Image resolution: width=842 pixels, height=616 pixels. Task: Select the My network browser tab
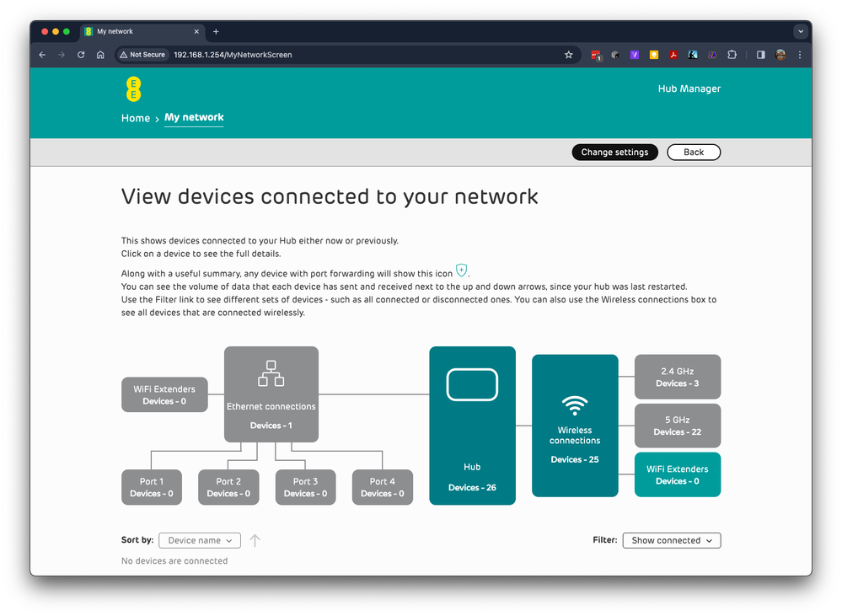(x=142, y=32)
